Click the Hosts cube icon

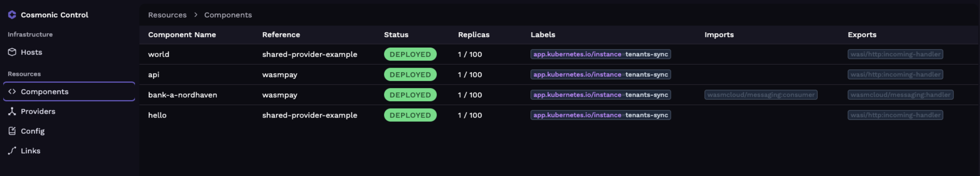tap(12, 52)
